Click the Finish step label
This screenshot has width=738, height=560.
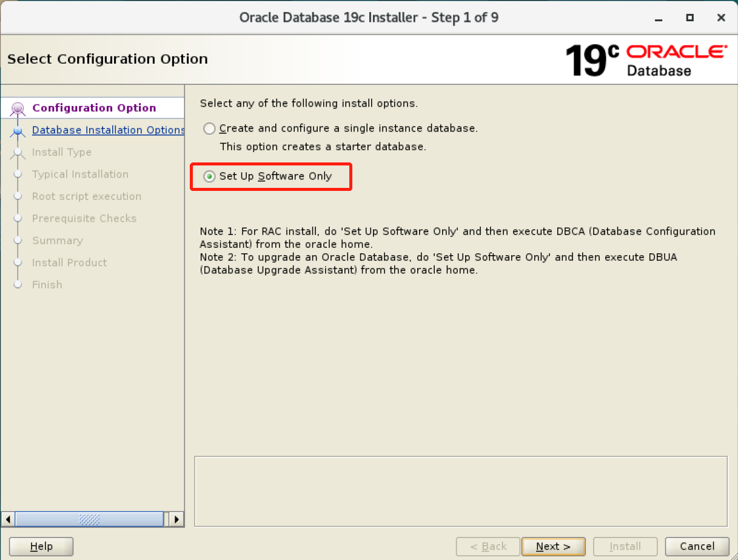[47, 284]
